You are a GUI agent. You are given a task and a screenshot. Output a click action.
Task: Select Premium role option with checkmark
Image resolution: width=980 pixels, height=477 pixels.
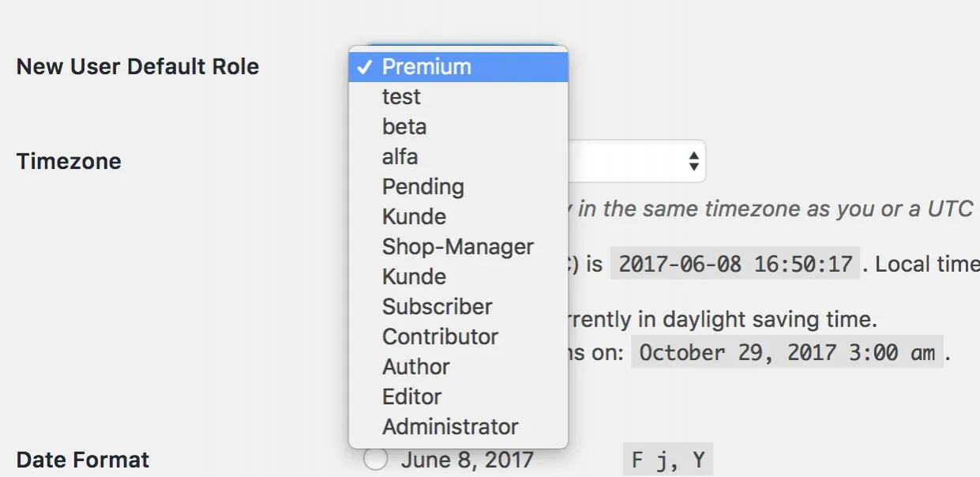coord(458,66)
